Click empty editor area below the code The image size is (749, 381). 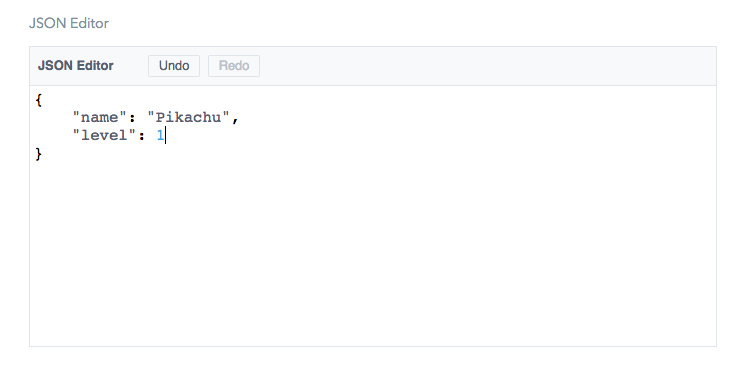pos(373,253)
